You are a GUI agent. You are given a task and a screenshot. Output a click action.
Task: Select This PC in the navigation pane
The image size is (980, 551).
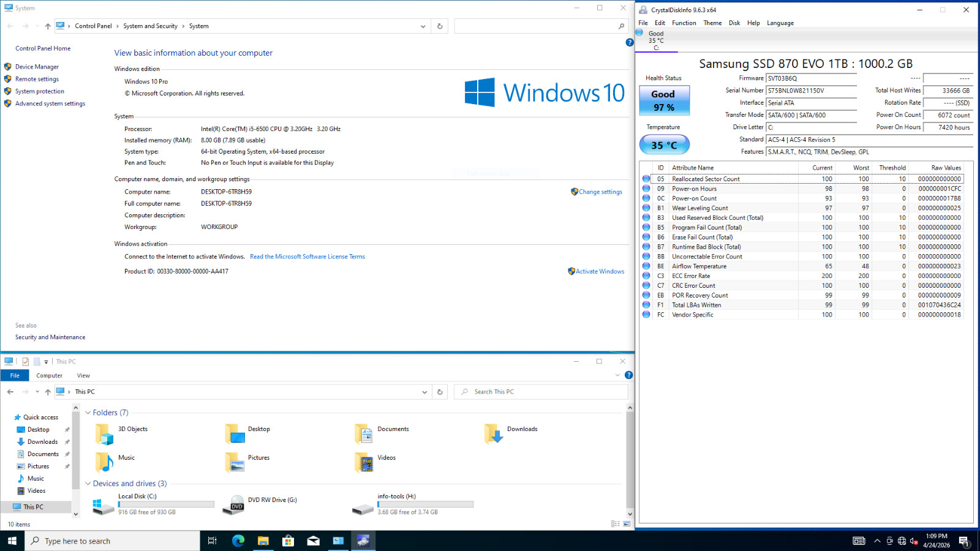point(33,507)
